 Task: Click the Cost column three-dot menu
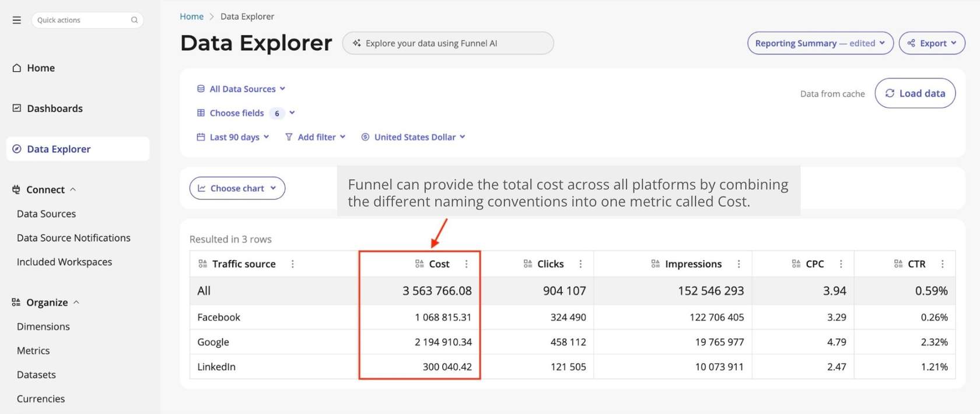pos(466,264)
